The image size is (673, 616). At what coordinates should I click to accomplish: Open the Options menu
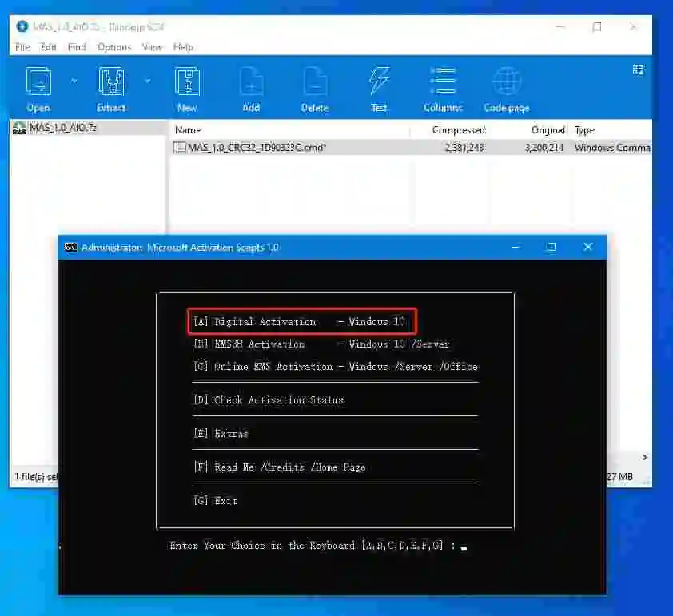[x=114, y=47]
